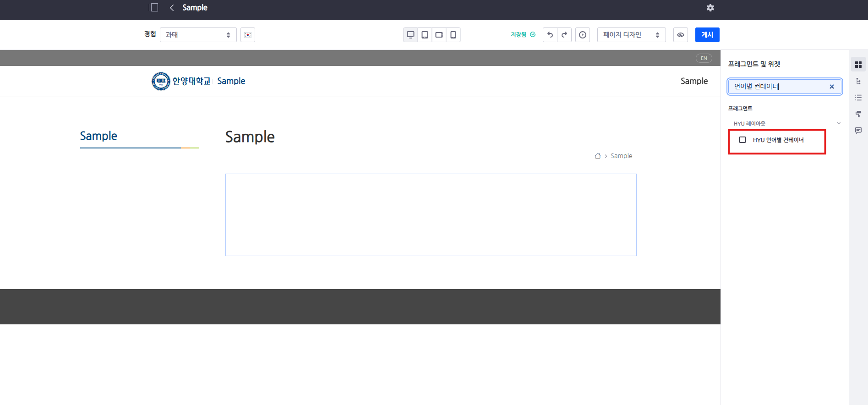The image size is (868, 405).
Task: Open the 페이지 디자인 mode dropdown
Action: click(631, 35)
